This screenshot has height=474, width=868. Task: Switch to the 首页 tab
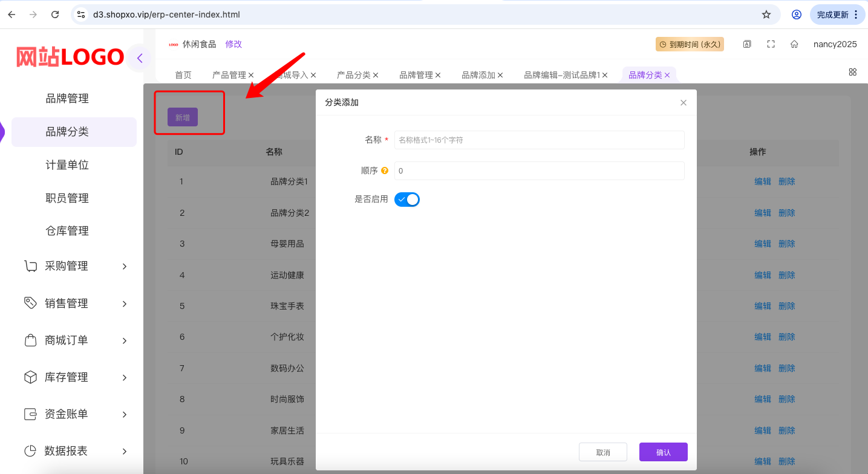[183, 75]
